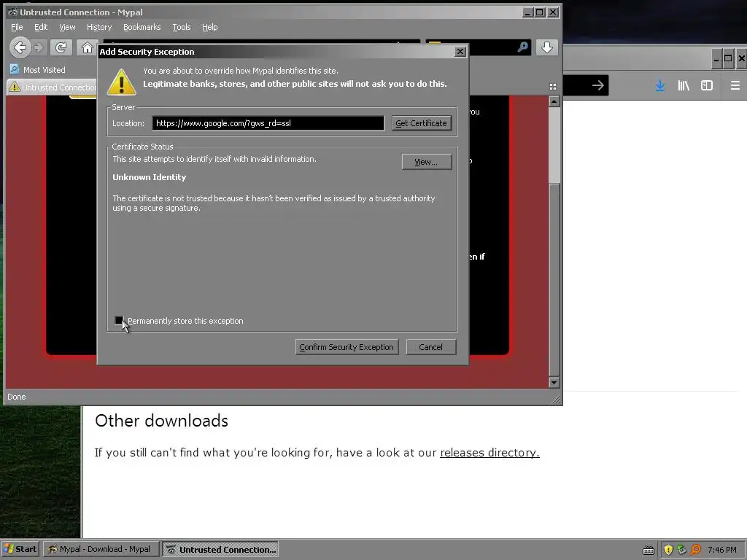Reload the page with the Refresh icon
The width and height of the screenshot is (747, 560).
coord(61,47)
